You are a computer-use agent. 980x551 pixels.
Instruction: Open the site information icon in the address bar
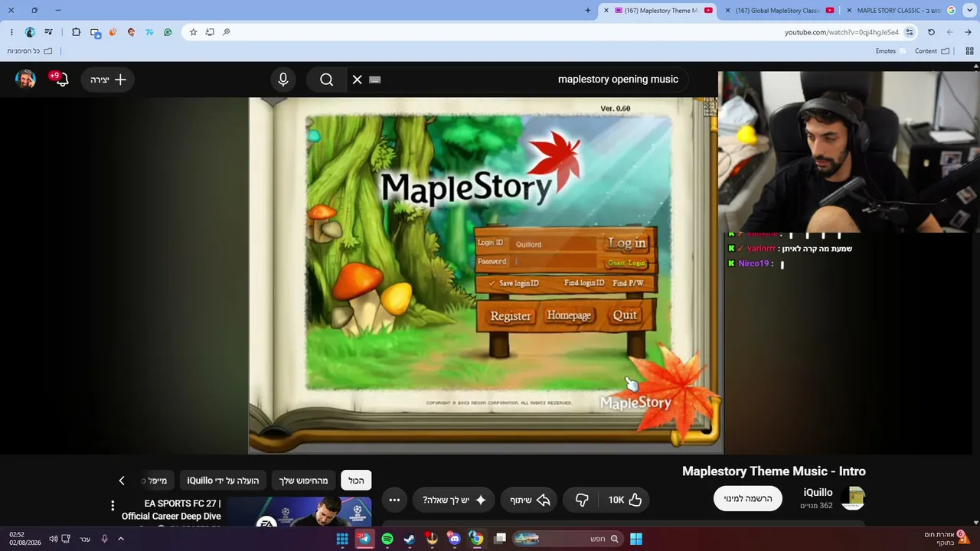click(x=910, y=32)
